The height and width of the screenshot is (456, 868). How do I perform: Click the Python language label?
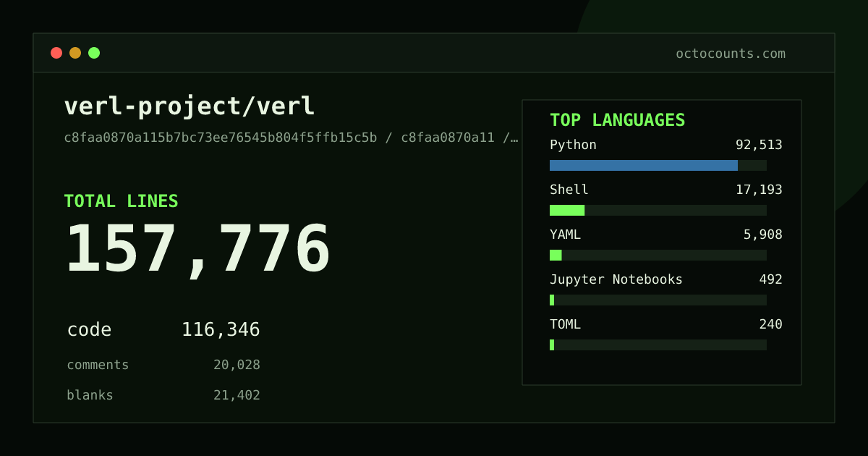(x=573, y=145)
